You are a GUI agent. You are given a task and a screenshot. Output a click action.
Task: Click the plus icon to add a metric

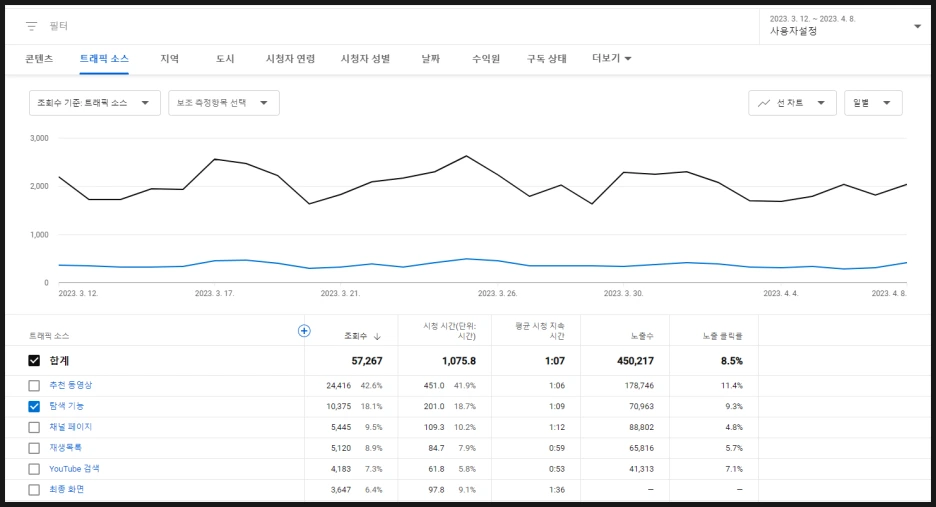point(304,331)
